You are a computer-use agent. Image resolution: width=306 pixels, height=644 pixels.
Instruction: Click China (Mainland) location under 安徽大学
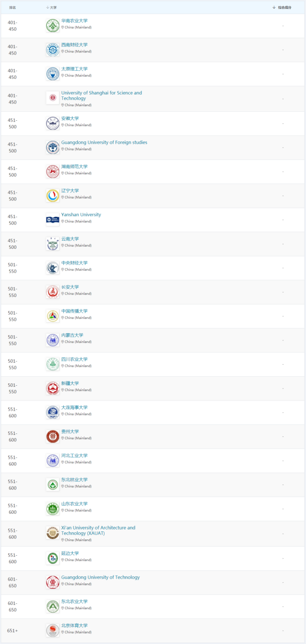(78, 125)
